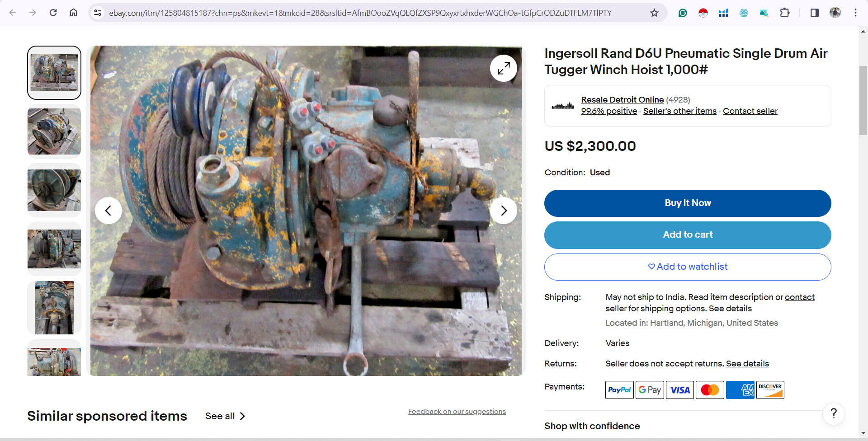Screen dimensions: 868x441
Task: Click the Discover payment icon
Action: (770, 390)
